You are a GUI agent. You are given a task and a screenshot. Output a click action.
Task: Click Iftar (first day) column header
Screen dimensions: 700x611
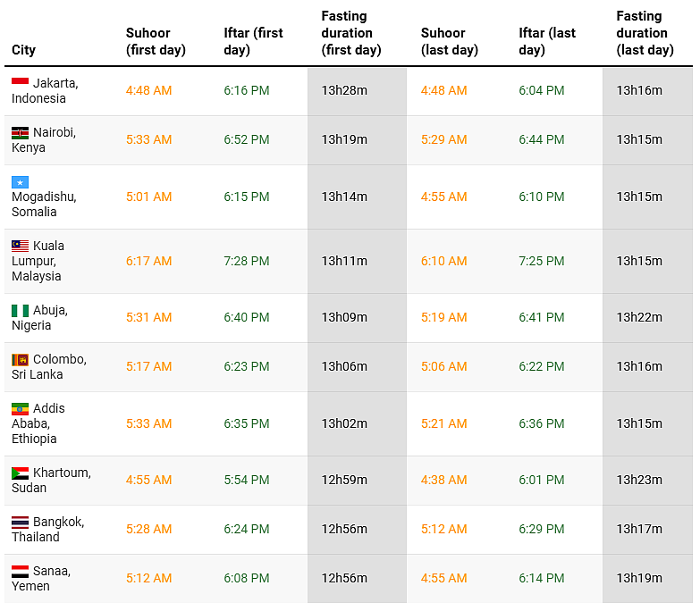click(253, 41)
